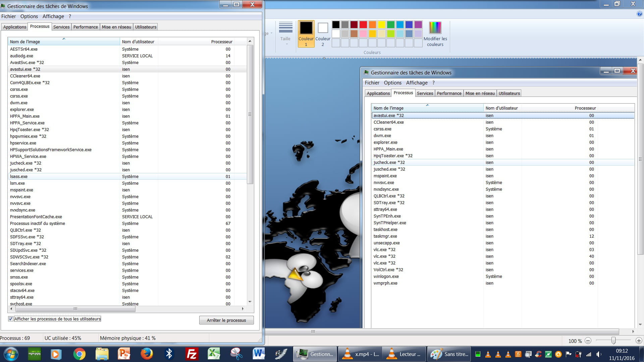Open Modifier les couleurs in Paint
Viewport: 644px width, 362px height.
(x=435, y=34)
